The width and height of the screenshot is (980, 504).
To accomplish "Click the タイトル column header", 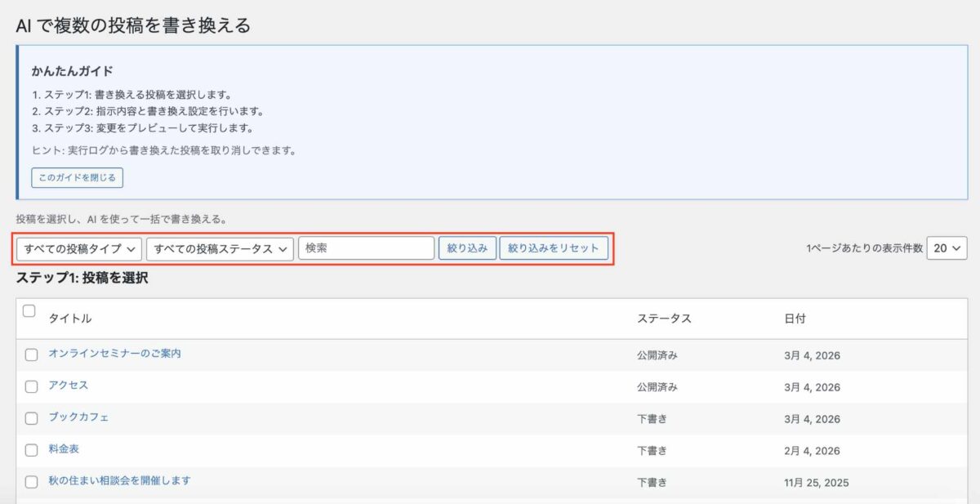I will (70, 319).
